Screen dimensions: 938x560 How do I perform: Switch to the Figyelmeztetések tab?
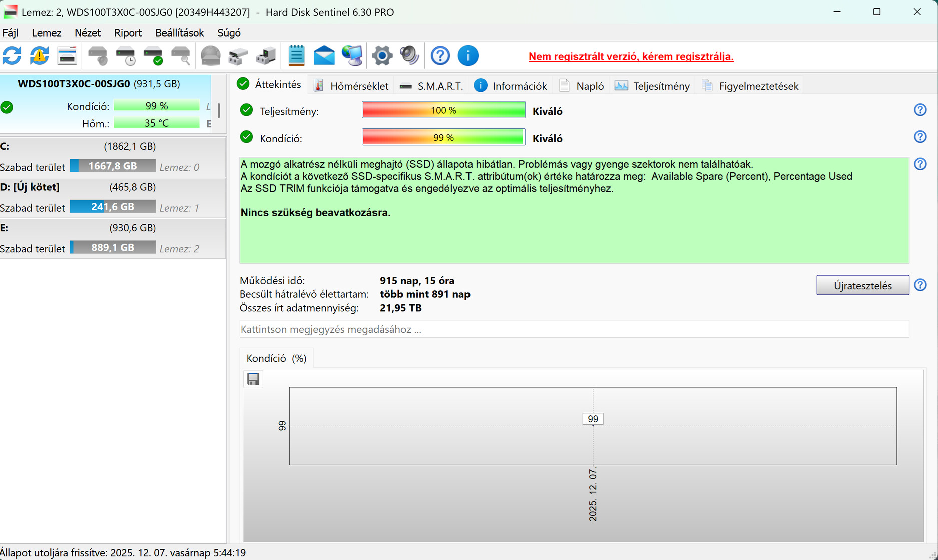click(x=750, y=86)
